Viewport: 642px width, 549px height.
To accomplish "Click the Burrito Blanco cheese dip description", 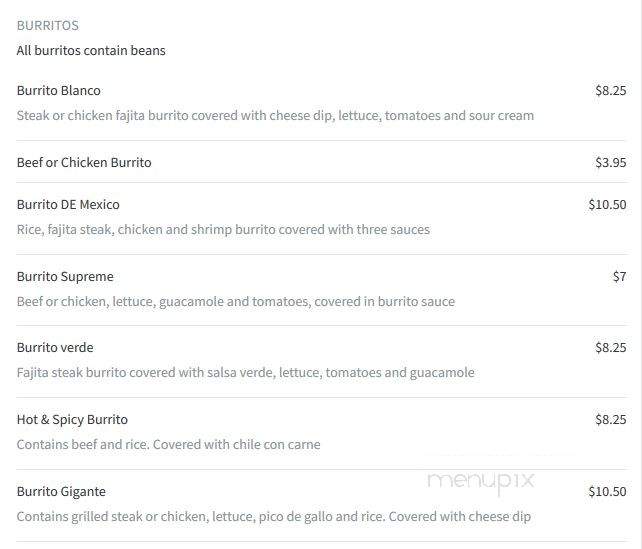I will tap(275, 116).
